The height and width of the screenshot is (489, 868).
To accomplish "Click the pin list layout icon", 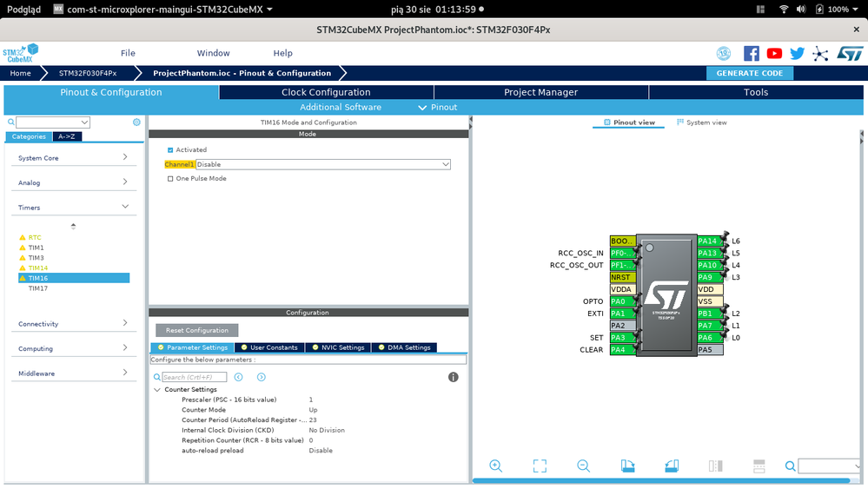I will coord(759,466).
